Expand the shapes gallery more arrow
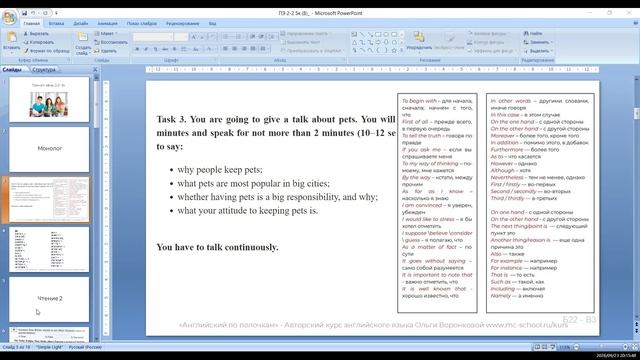Screen dimensions: 640x360 tap(402, 51)
